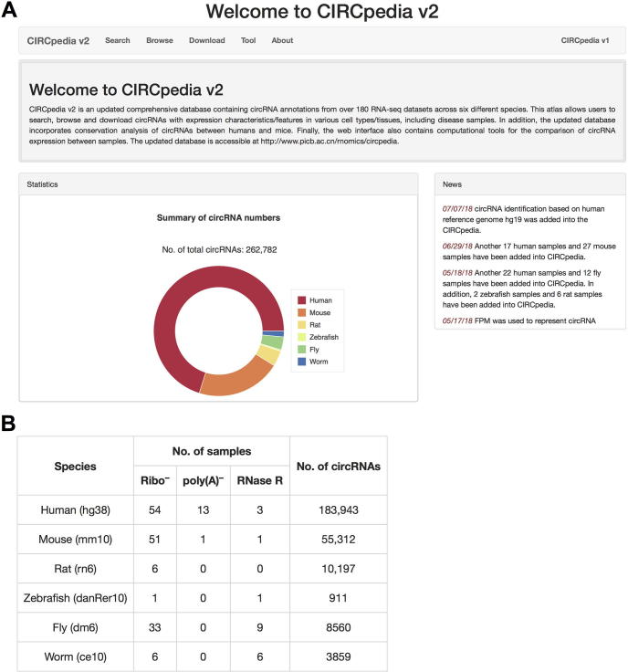This screenshot has height=672, width=628.
Task: Click the Fly (dm6) row label
Action: pyautogui.click(x=76, y=627)
